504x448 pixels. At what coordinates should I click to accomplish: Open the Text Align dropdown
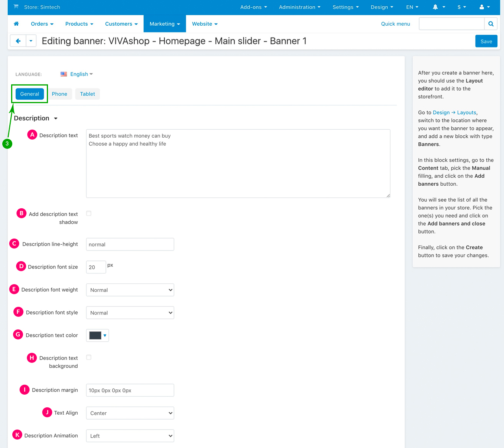pyautogui.click(x=130, y=413)
